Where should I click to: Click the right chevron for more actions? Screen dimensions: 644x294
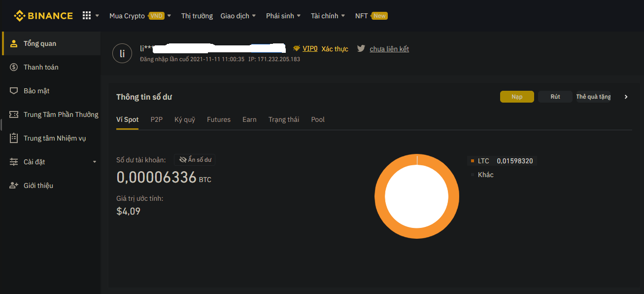[x=626, y=97]
